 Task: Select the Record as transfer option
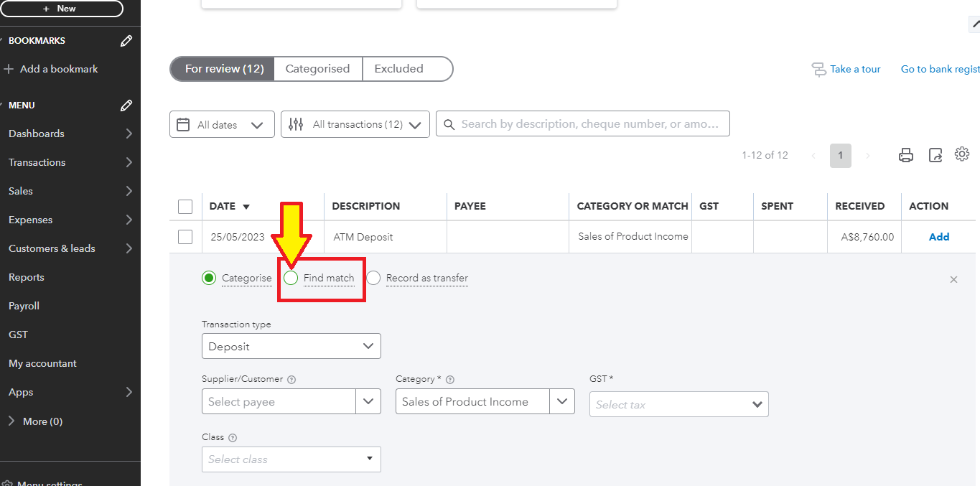coord(374,278)
